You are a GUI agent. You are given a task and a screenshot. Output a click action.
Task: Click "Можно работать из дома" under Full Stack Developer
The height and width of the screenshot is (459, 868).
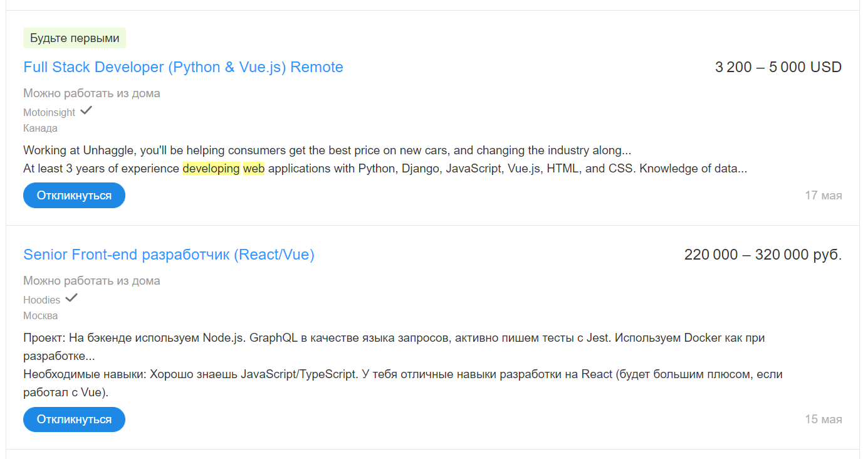point(92,93)
